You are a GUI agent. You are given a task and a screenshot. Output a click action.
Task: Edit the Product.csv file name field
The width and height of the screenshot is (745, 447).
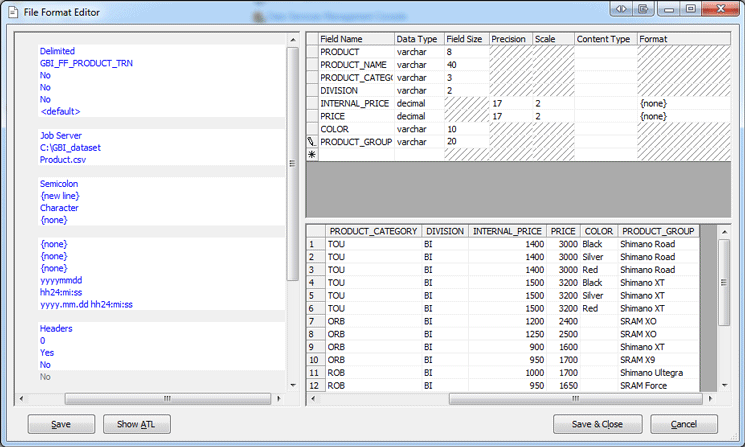coord(62,159)
